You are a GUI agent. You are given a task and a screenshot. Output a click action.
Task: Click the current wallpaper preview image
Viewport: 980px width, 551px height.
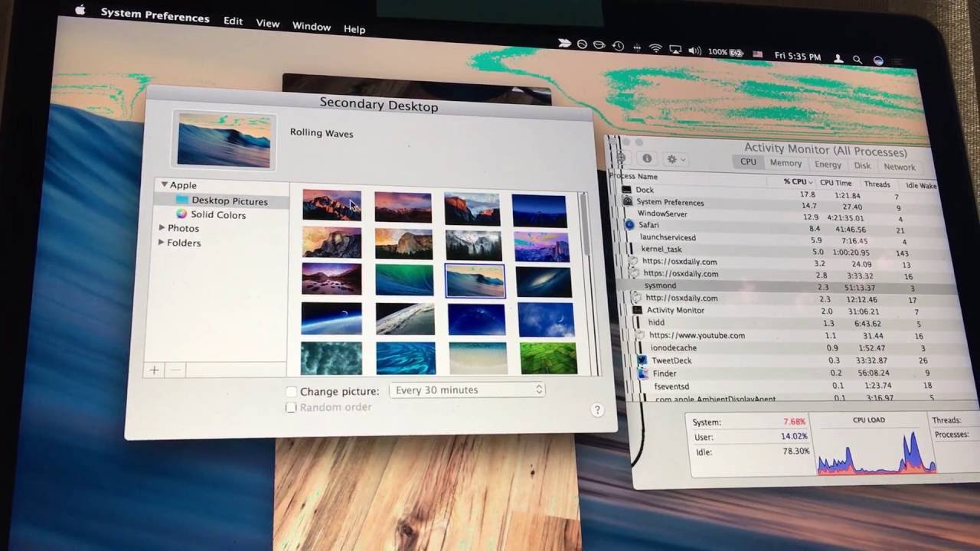pos(224,140)
